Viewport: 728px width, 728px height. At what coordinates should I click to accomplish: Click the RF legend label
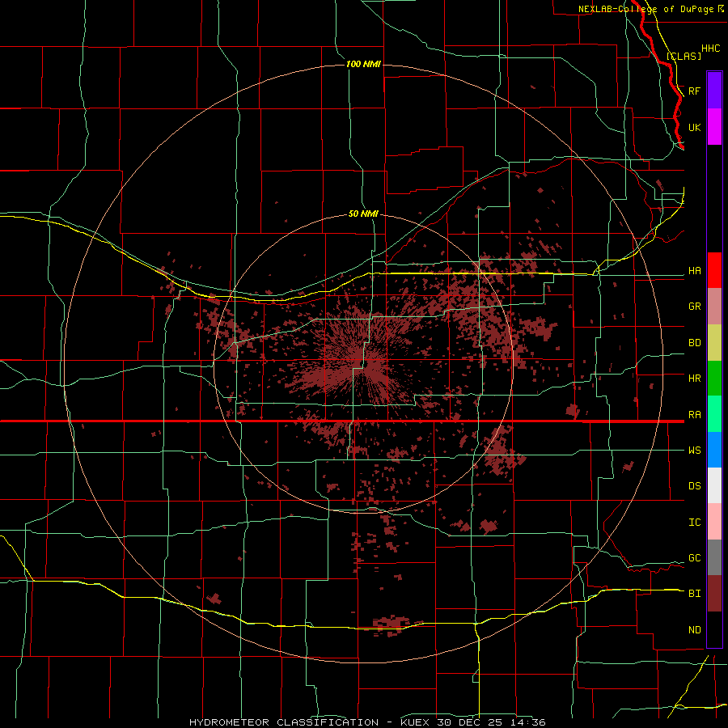[x=694, y=91]
